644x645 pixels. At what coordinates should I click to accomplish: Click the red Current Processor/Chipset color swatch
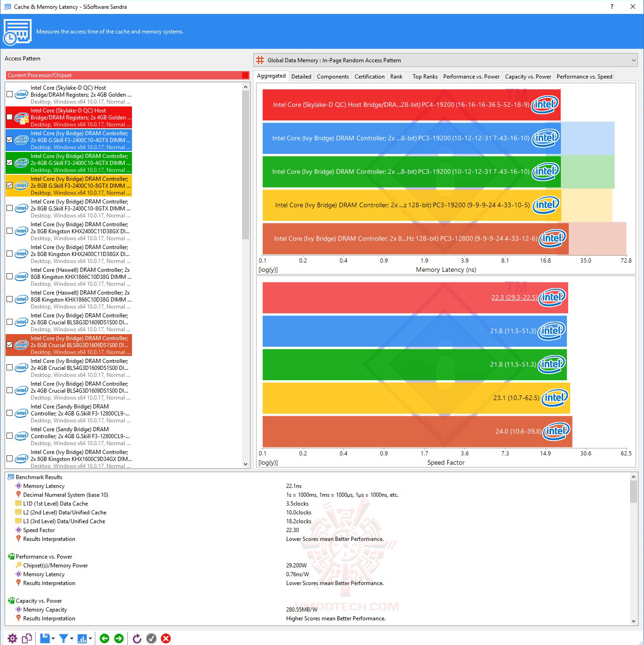[245, 75]
